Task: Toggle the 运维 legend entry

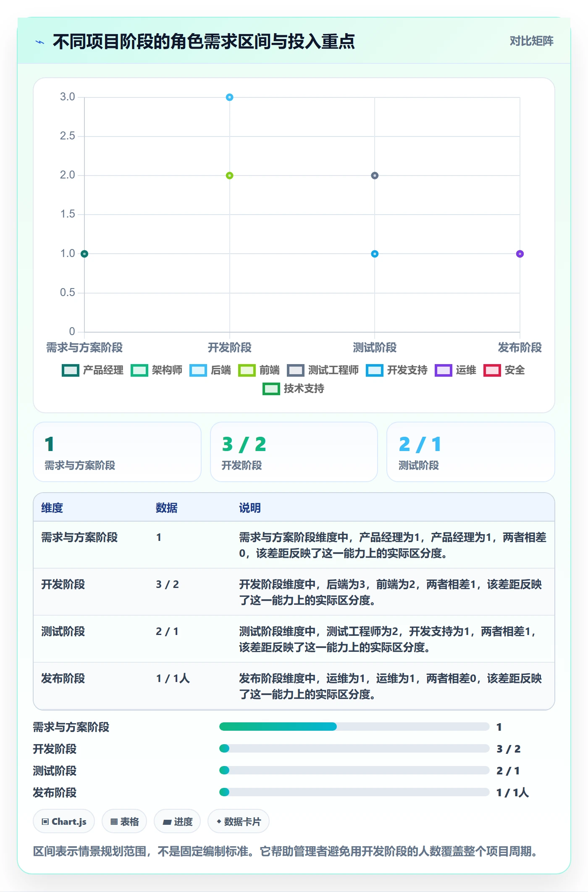Action: [x=455, y=370]
